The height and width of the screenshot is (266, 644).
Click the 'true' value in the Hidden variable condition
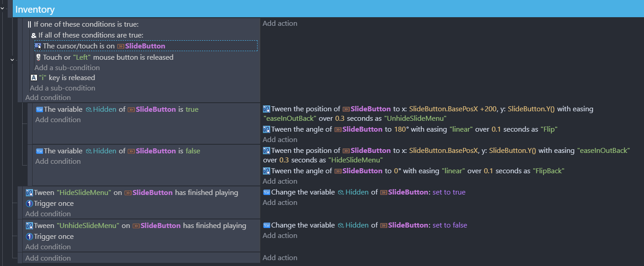point(192,109)
